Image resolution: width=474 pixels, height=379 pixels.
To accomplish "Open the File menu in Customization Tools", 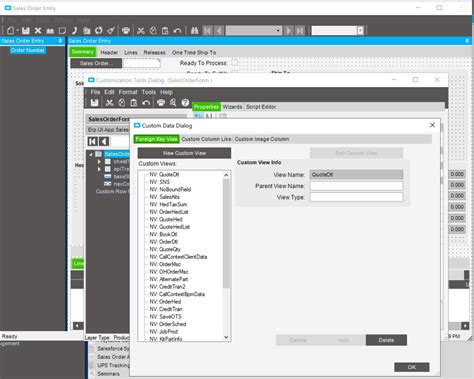I will pyautogui.click(x=95, y=92).
